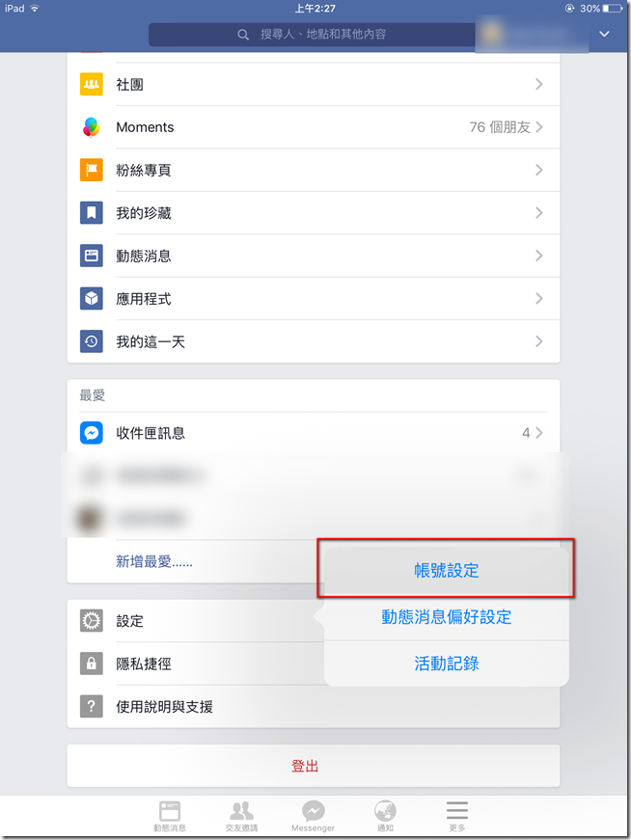Switch to the Messenger tab at bottom
The height and width of the screenshot is (840, 631).
coord(313,816)
